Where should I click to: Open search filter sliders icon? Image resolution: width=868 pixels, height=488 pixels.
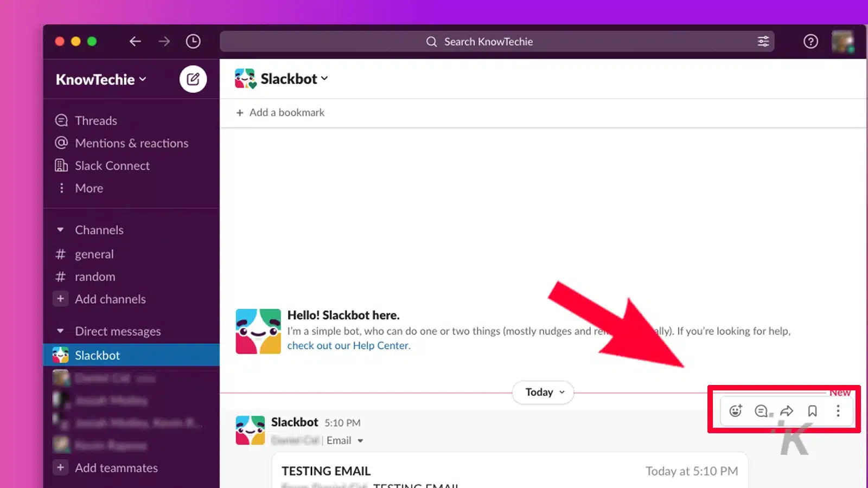763,42
